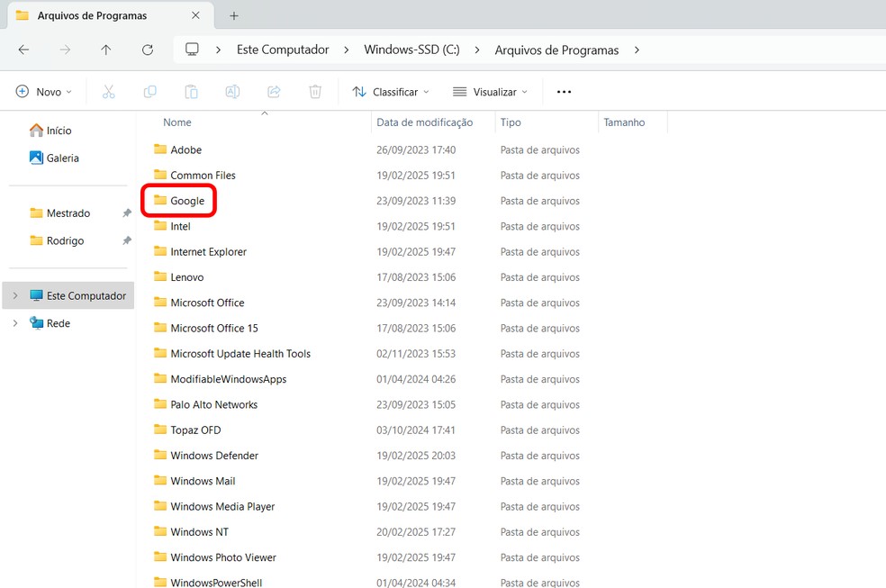Screen dimensions: 886x588
Task: Open the Visualizar view dropdown
Action: pyautogui.click(x=490, y=92)
